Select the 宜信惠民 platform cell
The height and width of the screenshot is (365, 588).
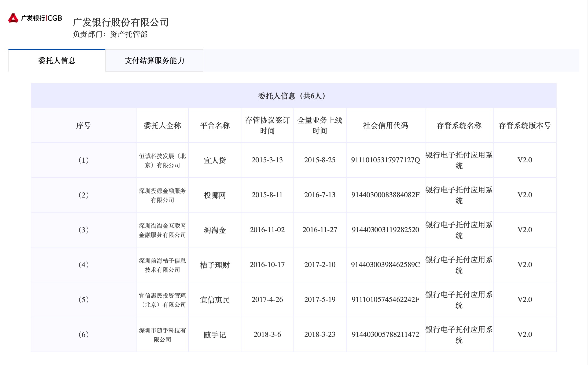point(215,300)
